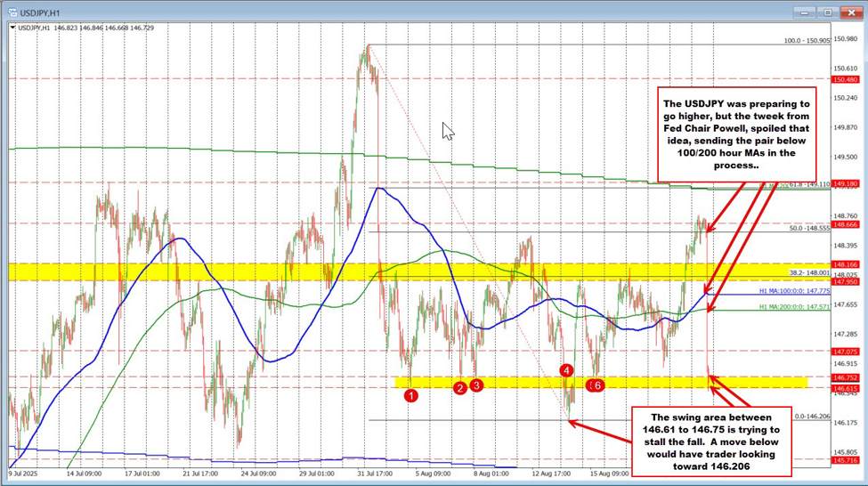The width and height of the screenshot is (868, 486).
Task: Click the high price value 146.846
Action: click(91, 28)
